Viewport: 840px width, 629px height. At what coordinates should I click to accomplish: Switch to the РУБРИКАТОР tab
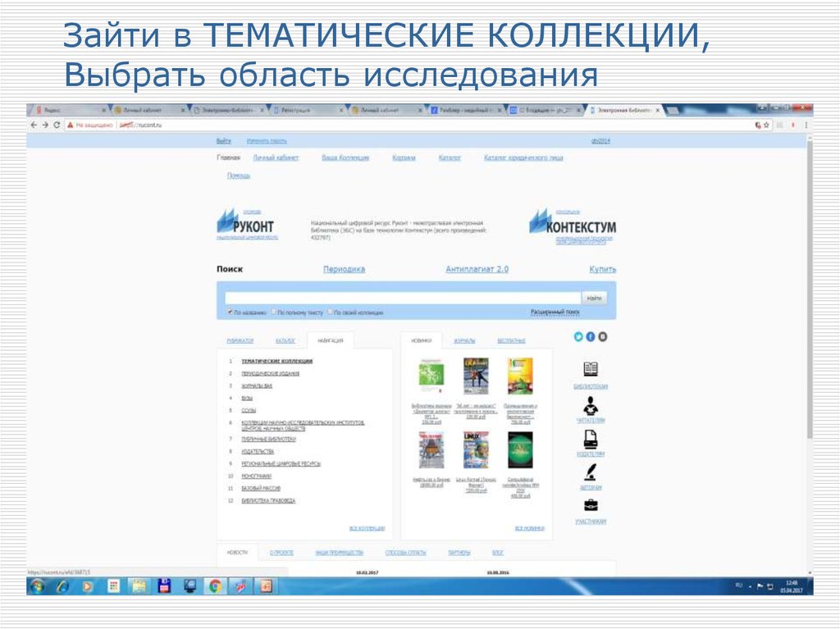coord(240,340)
